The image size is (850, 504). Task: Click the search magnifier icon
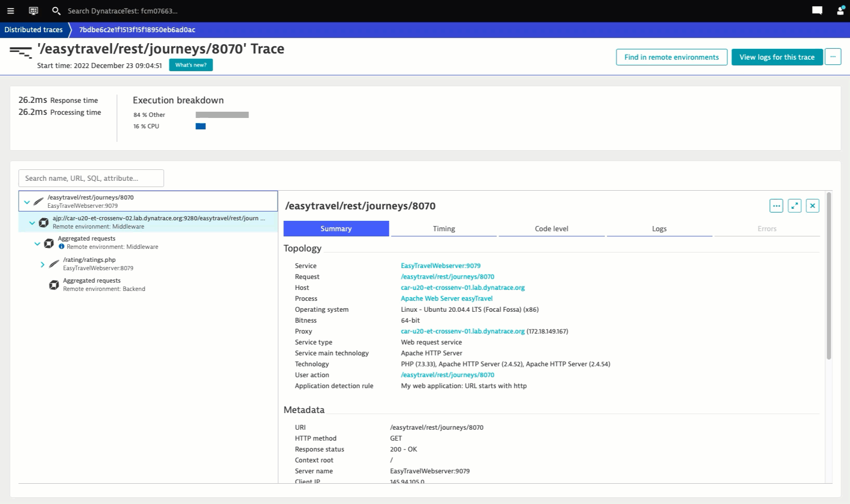[56, 10]
